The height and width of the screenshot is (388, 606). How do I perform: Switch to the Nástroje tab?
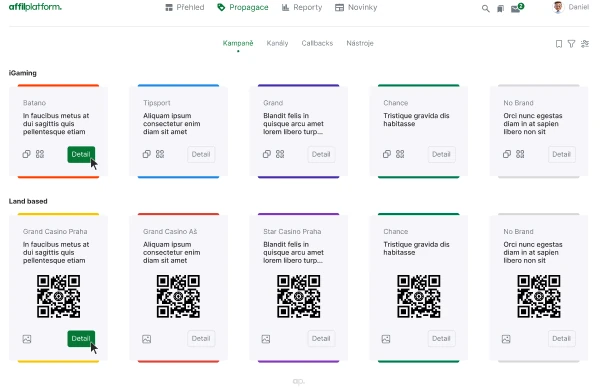pos(360,43)
